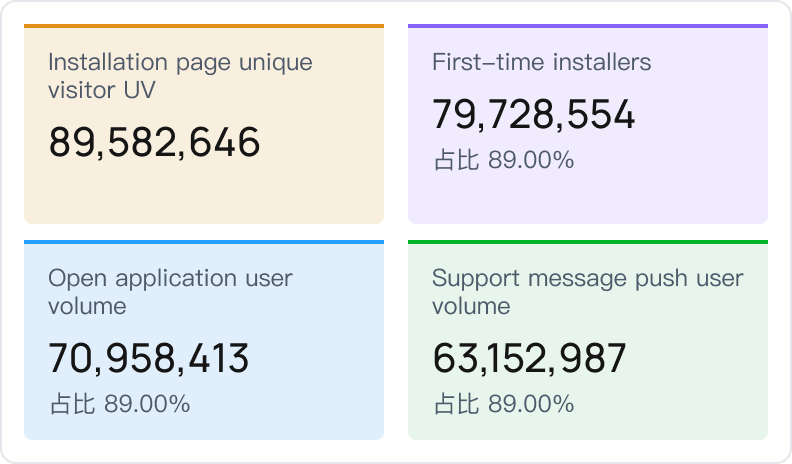Click the Installation page unique visitor UV title
This screenshot has height=464, width=792.
[180, 76]
